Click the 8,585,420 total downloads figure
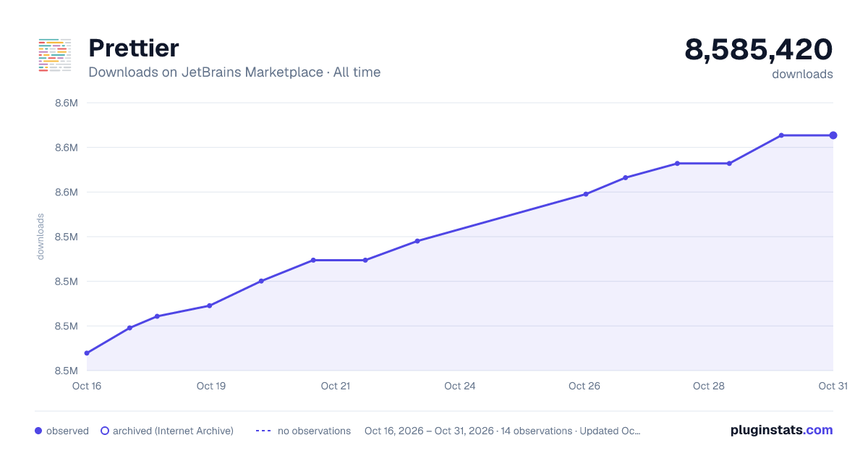868x456 pixels. point(759,49)
